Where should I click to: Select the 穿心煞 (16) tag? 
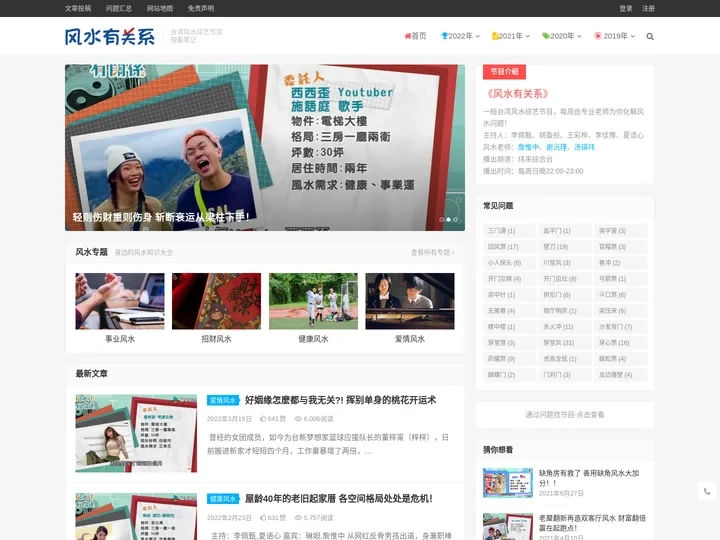[621, 343]
